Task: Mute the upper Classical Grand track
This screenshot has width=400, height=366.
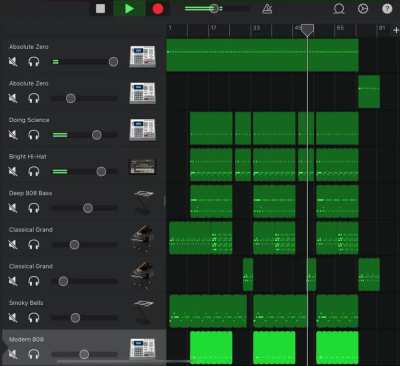Action: click(x=13, y=245)
